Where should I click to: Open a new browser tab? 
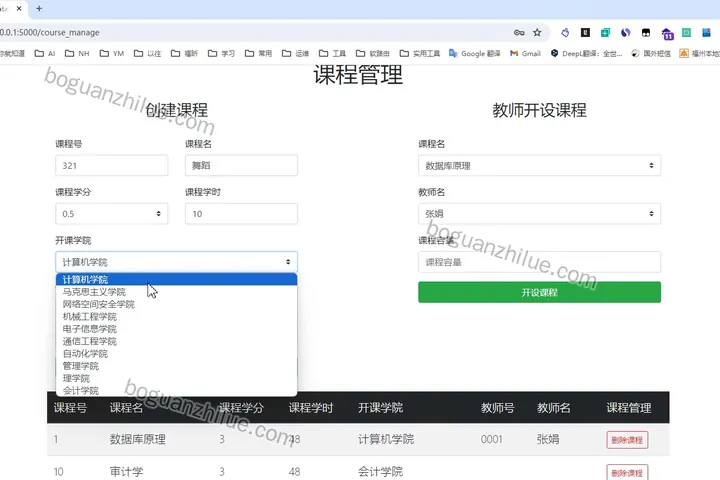(x=39, y=8)
